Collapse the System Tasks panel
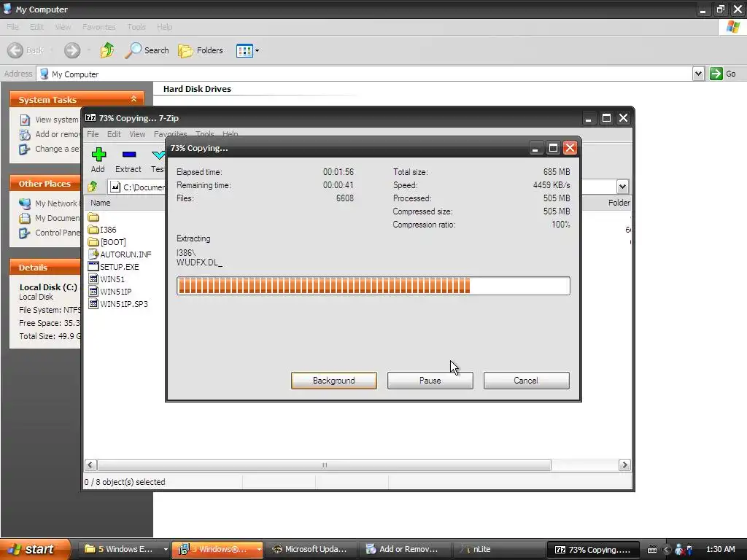Viewport: 747px width, 560px height. [134, 99]
